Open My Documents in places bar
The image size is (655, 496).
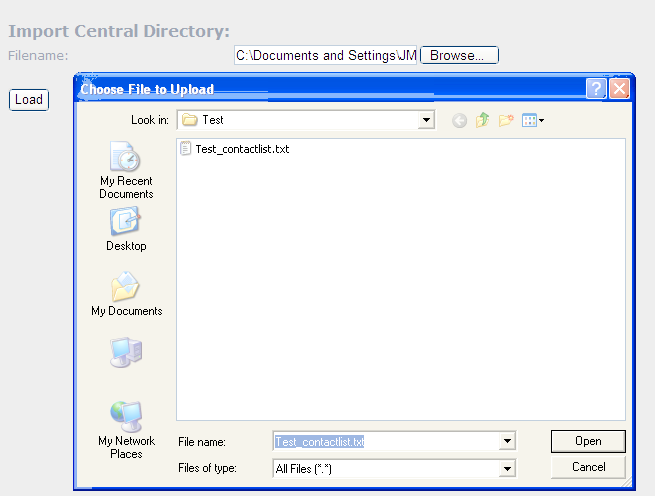click(x=126, y=294)
